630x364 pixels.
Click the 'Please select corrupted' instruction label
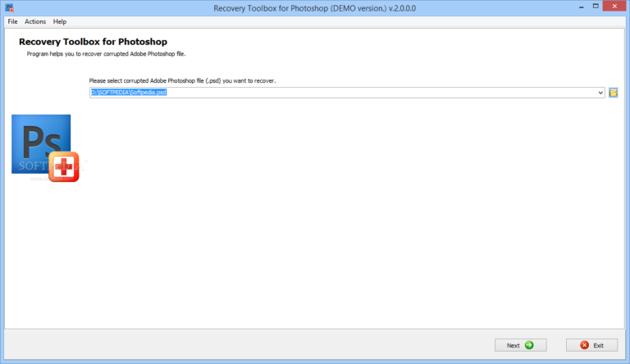[182, 81]
